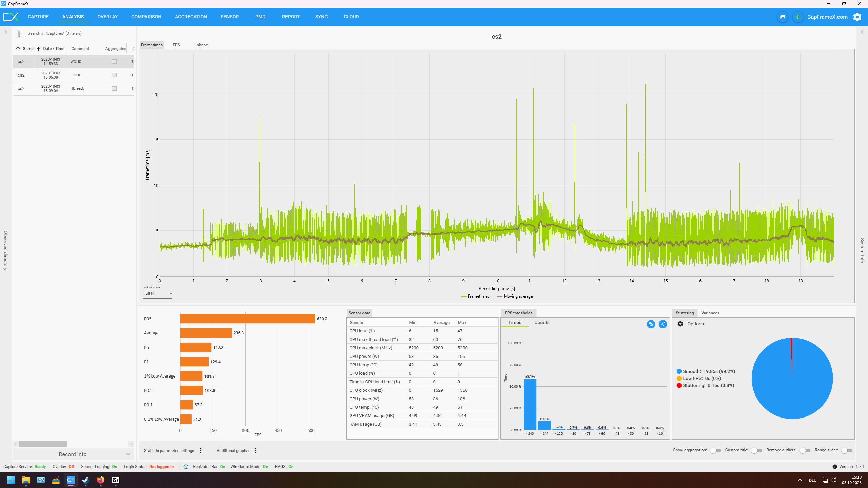Enable Show aggregation toggle

[x=715, y=450]
